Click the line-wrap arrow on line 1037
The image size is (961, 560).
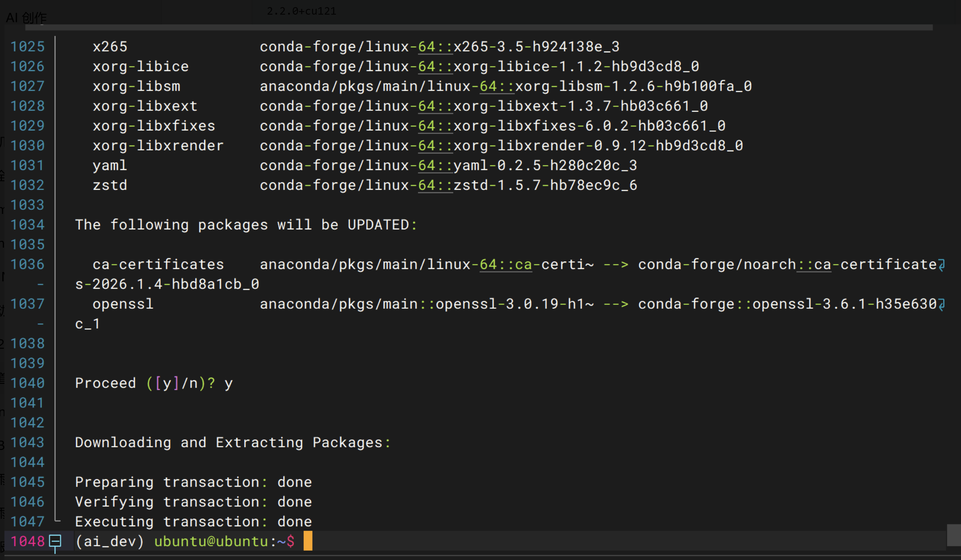click(941, 304)
